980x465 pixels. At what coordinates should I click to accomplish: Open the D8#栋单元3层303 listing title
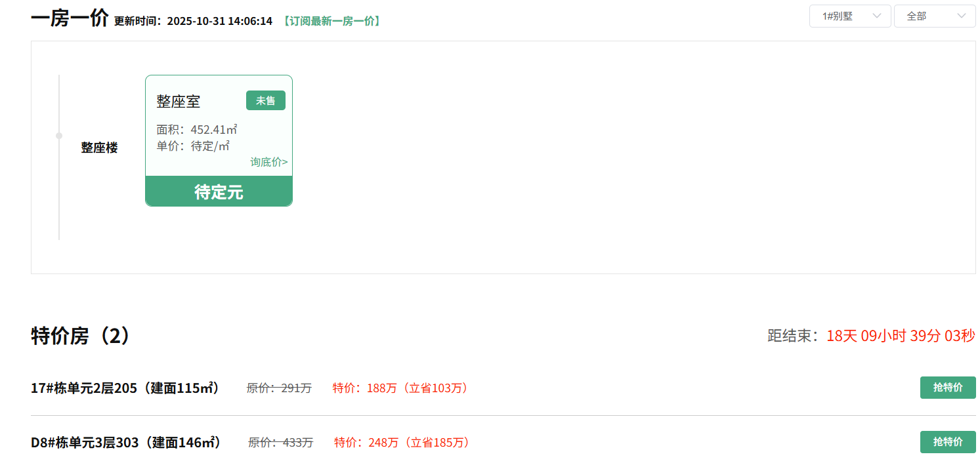pos(125,443)
